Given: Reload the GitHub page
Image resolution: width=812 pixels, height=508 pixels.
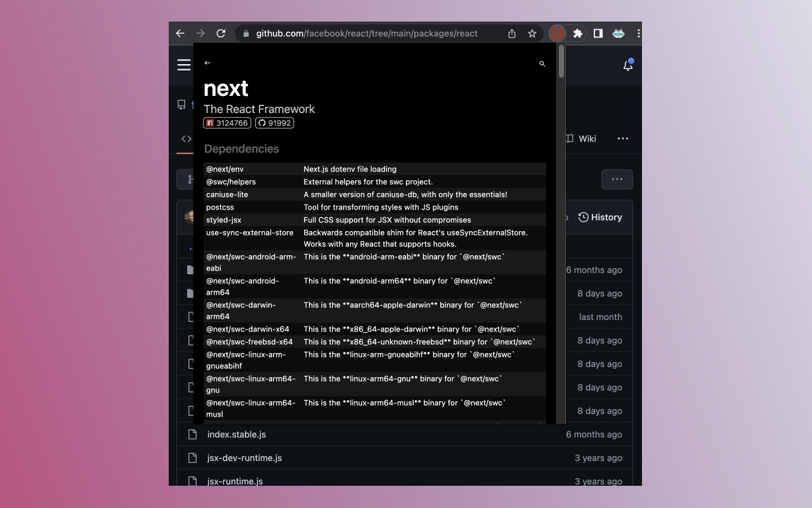Looking at the screenshot, I should 221,34.
